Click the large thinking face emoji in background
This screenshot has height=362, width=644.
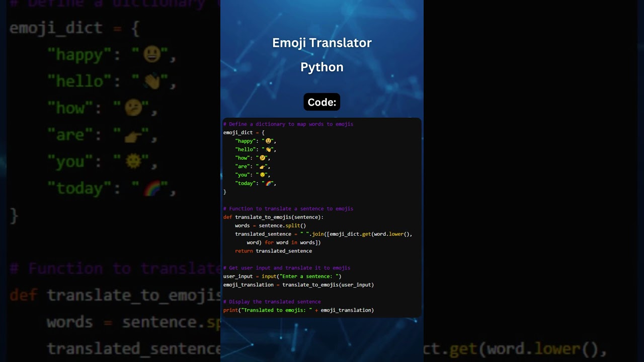tap(133, 108)
